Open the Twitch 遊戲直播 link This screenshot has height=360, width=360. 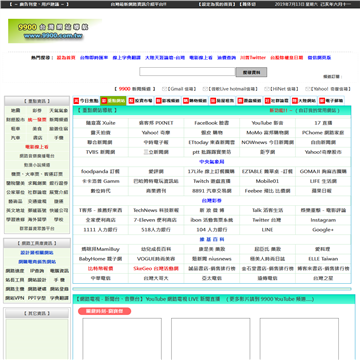coord(212,181)
